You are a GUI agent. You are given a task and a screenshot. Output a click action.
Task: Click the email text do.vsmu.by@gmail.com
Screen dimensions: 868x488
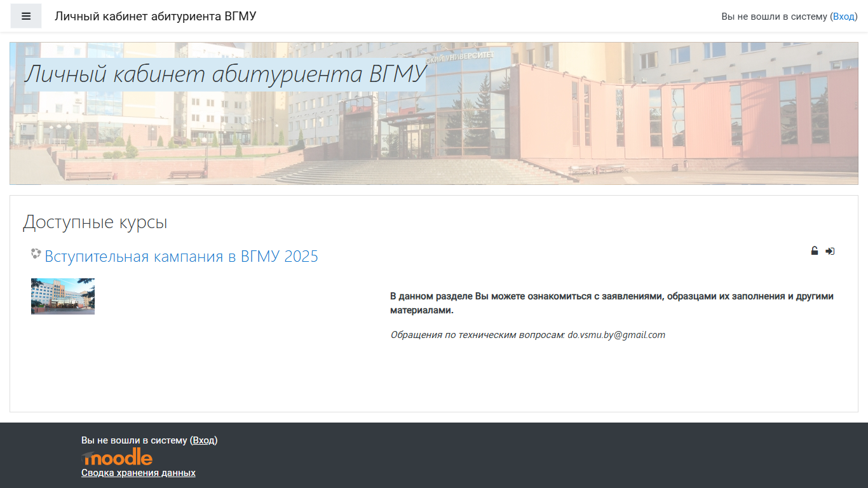[616, 335]
